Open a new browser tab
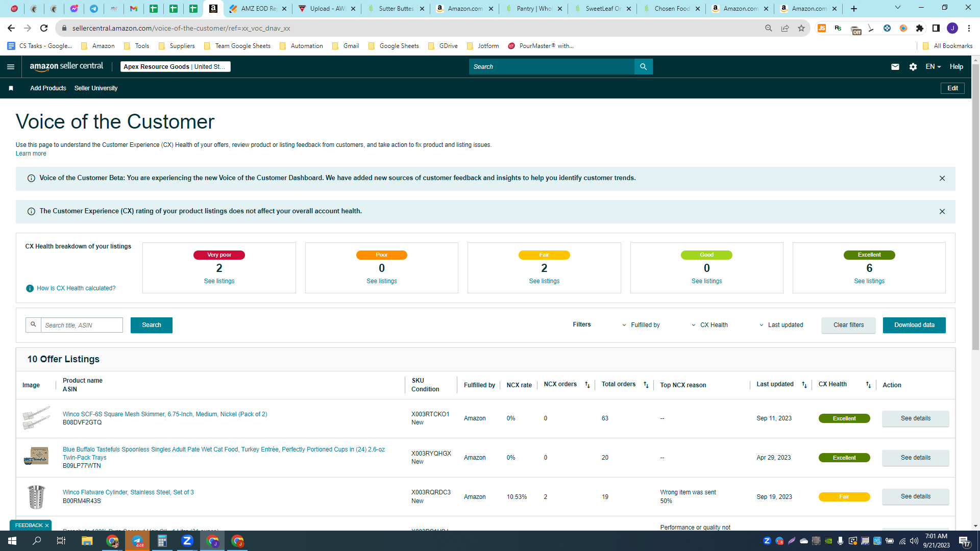Image resolution: width=980 pixels, height=551 pixels. pos(854,9)
